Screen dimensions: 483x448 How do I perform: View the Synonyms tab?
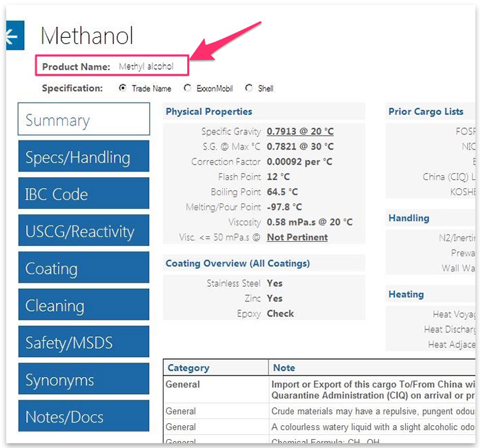83,380
